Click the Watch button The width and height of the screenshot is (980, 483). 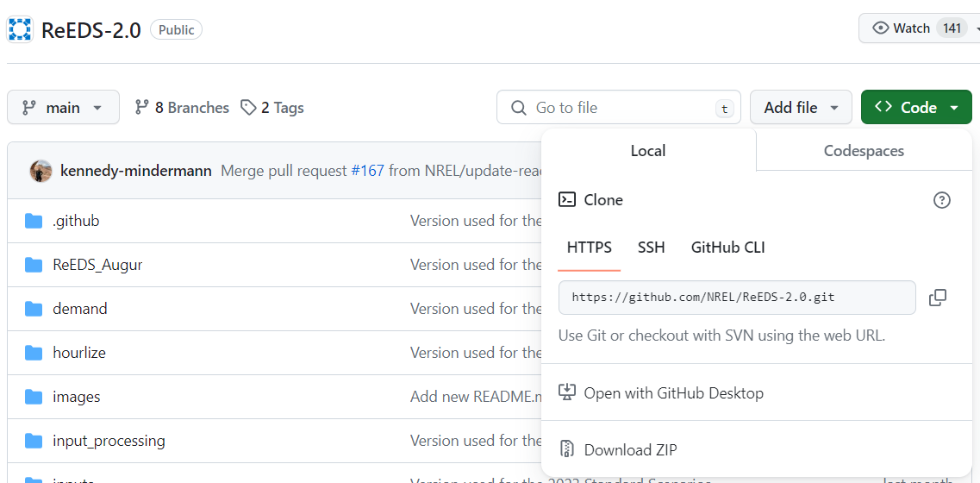[x=919, y=28]
